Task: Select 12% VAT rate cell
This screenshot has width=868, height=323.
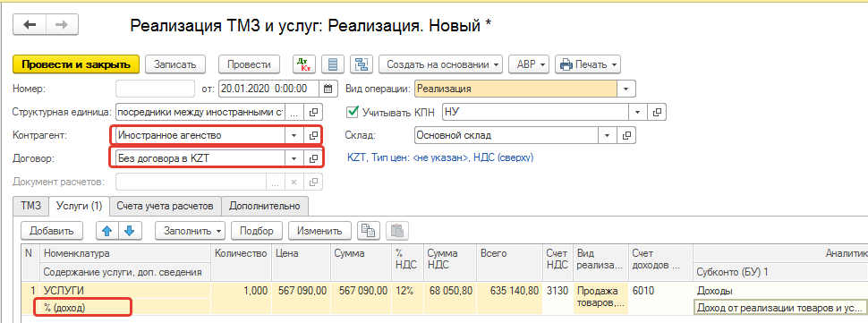Action: pyautogui.click(x=408, y=291)
